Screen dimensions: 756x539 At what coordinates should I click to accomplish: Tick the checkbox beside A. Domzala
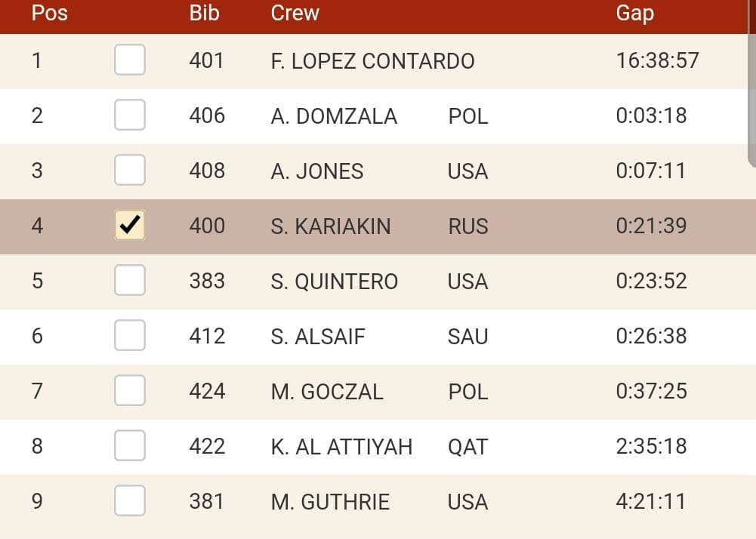click(130, 115)
